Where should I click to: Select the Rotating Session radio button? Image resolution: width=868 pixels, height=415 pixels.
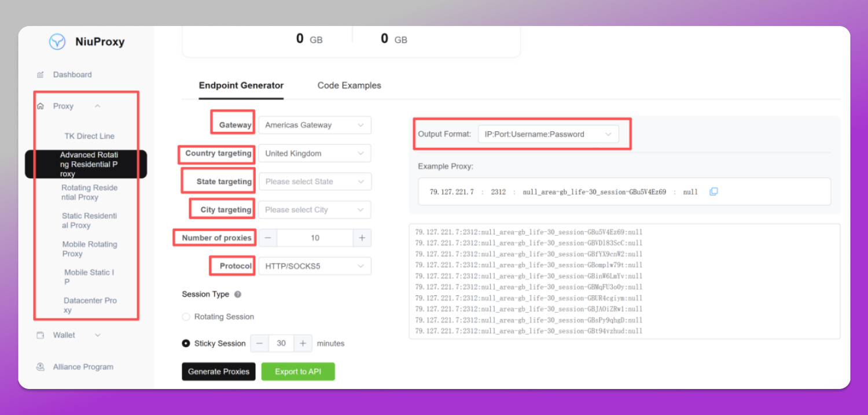pyautogui.click(x=186, y=317)
